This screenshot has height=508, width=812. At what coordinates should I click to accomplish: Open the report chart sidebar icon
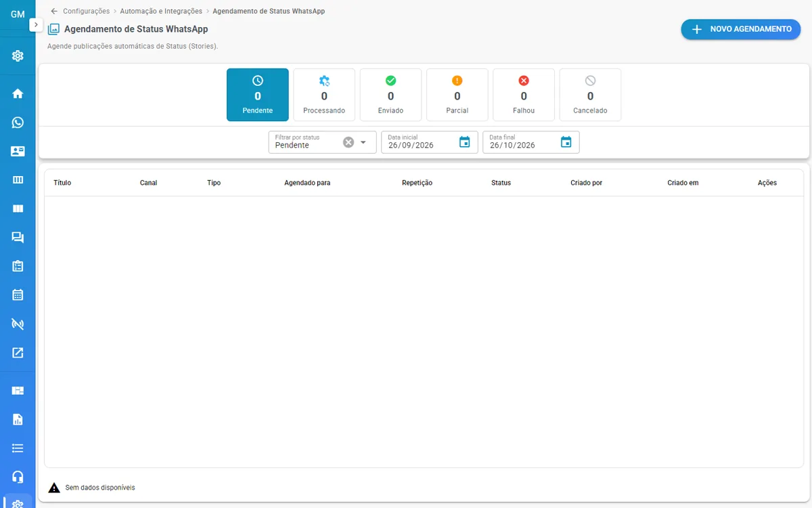(18, 419)
